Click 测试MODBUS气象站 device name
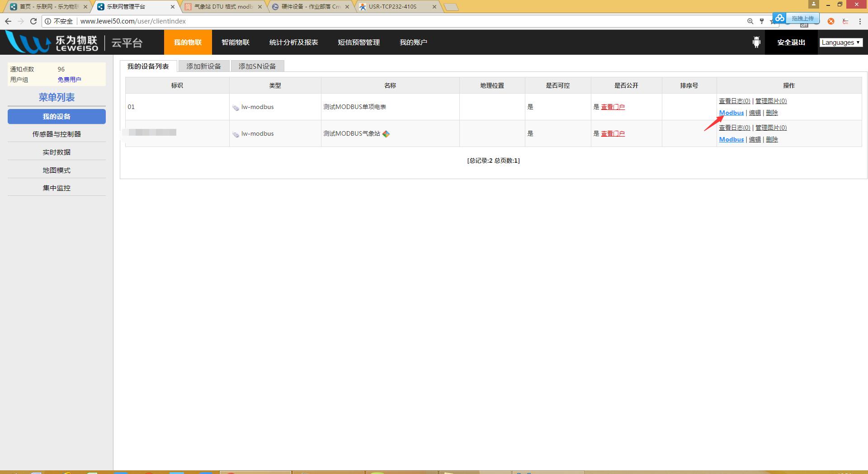868x474 pixels. 352,133
